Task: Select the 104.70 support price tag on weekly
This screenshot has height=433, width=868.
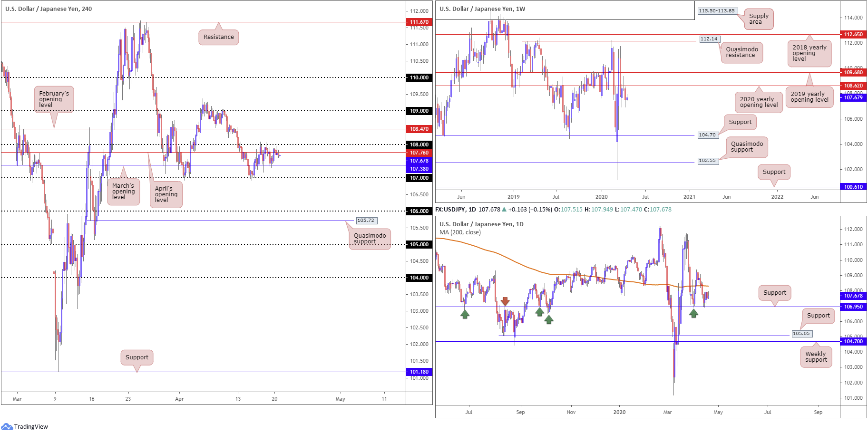Action: pos(707,135)
